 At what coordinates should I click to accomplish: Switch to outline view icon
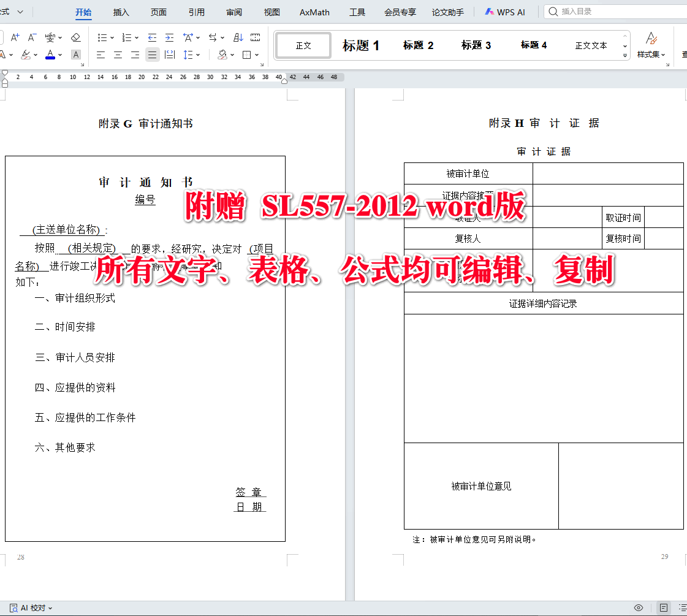pyautogui.click(x=683, y=607)
